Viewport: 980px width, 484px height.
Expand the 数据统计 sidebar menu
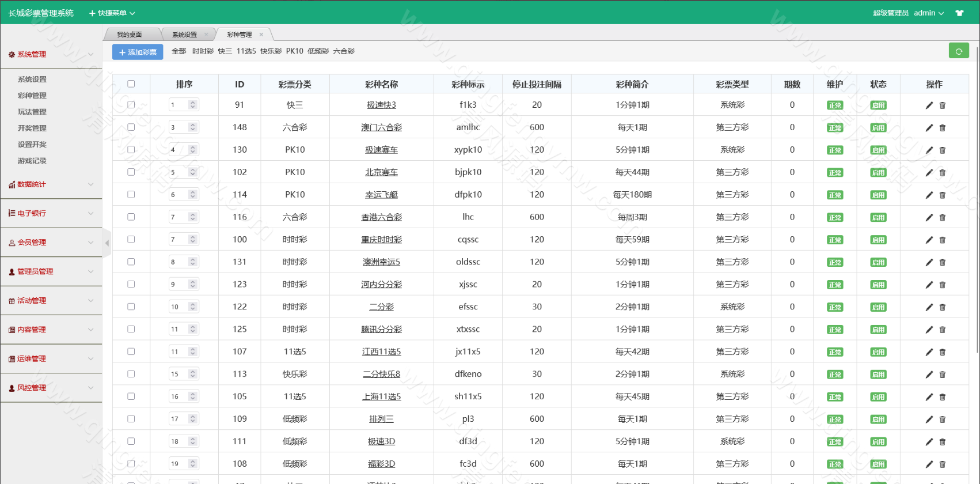[51, 184]
